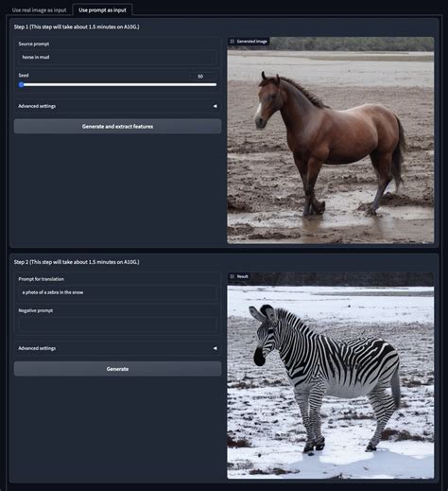Image resolution: width=448 pixels, height=491 pixels.
Task: Click the 'Seed' label text
Action: [x=24, y=76]
